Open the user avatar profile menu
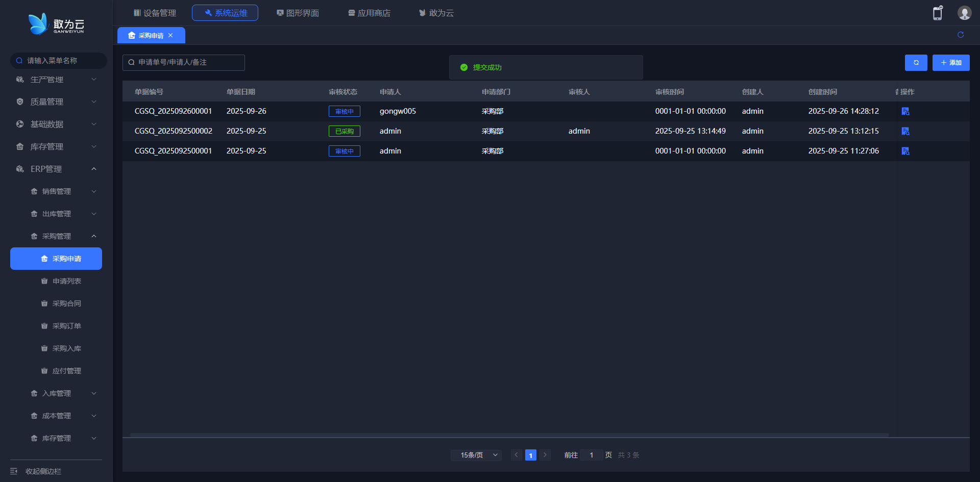 [x=964, y=13]
